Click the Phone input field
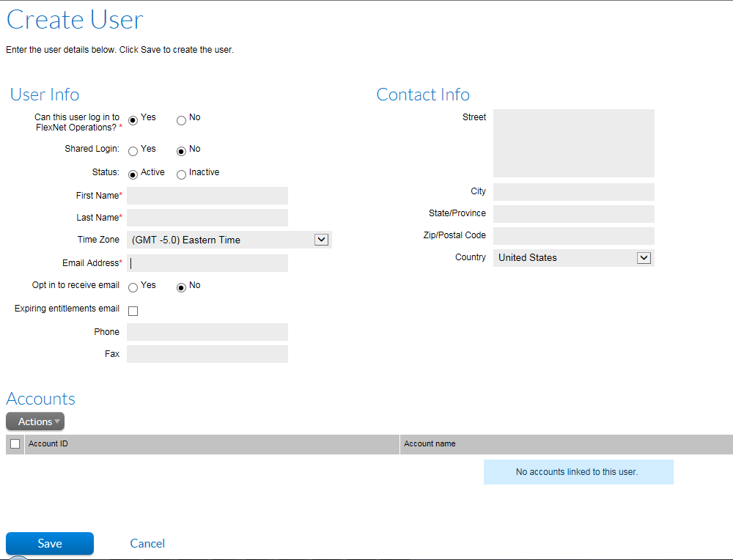 207,332
